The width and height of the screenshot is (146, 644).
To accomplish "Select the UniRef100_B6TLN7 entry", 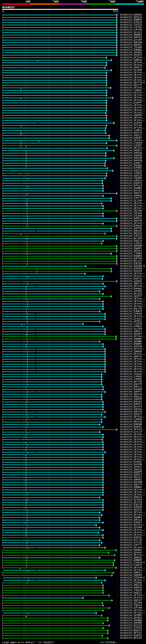I will (x=131, y=638).
